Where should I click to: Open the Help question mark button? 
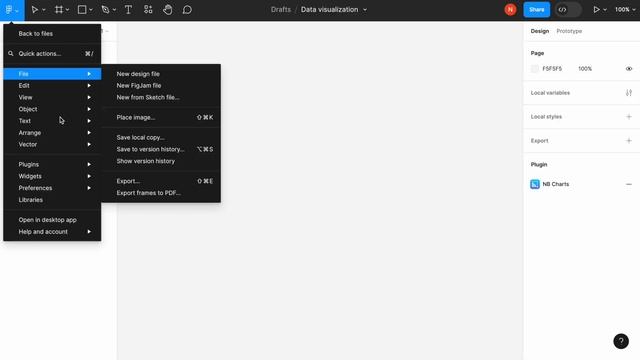click(x=621, y=341)
